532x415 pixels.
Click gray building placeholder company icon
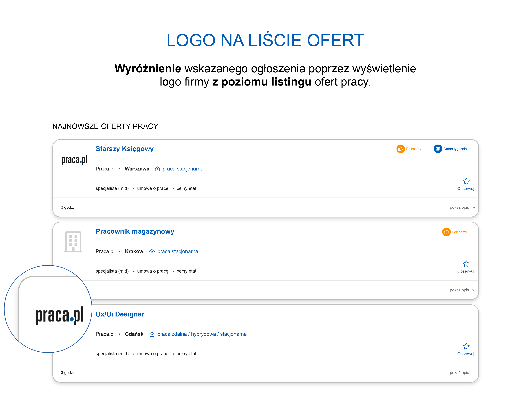point(73,242)
